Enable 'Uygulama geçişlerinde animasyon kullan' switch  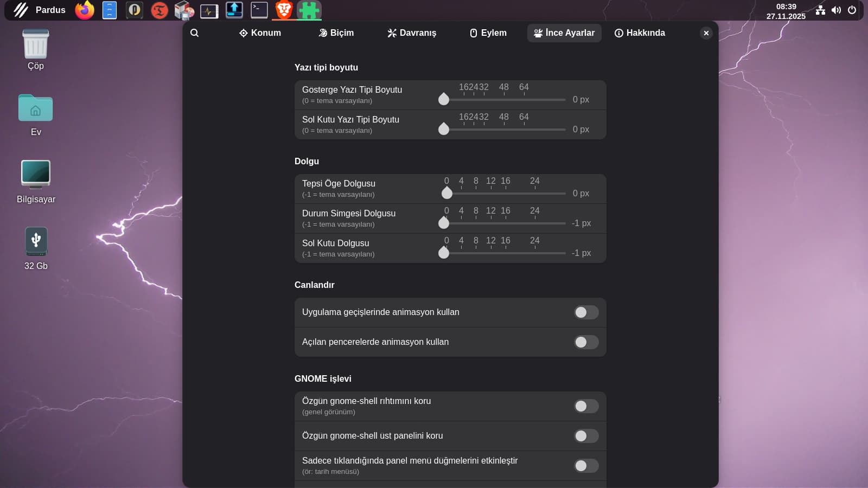586,312
